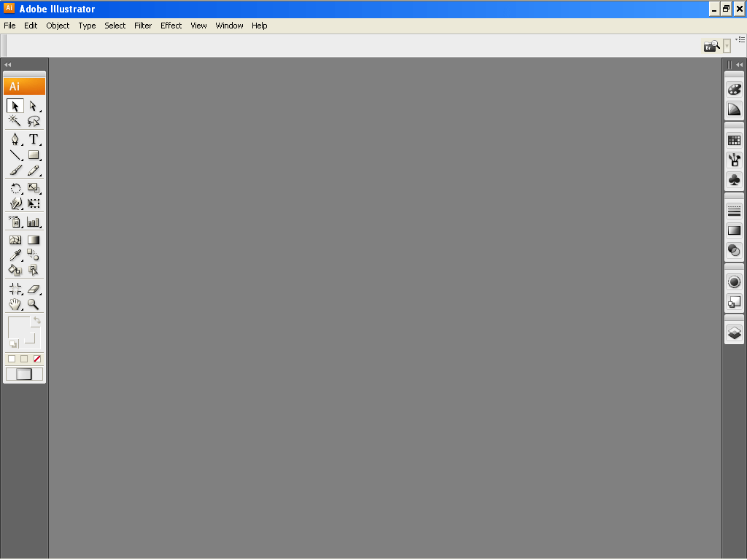The height and width of the screenshot is (560, 747).
Task: Choose the Crop Area tool
Action: pyautogui.click(x=15, y=289)
